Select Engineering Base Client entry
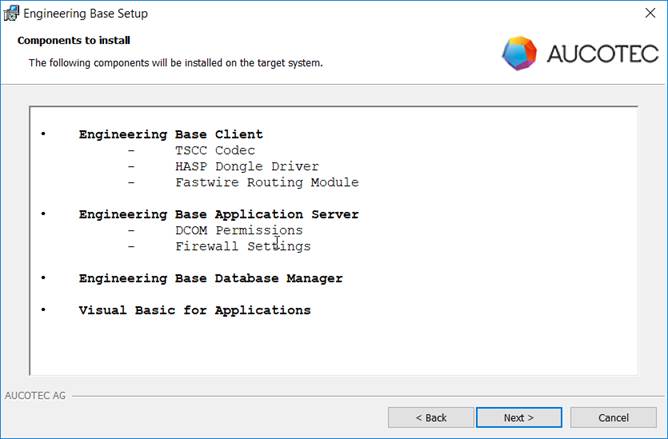Viewport: 668px width, 439px height. 171,134
